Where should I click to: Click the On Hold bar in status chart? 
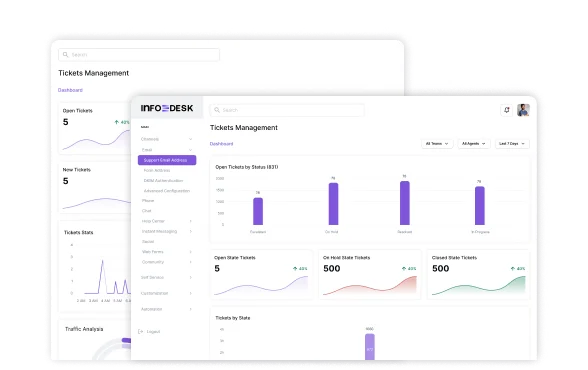[x=333, y=204]
